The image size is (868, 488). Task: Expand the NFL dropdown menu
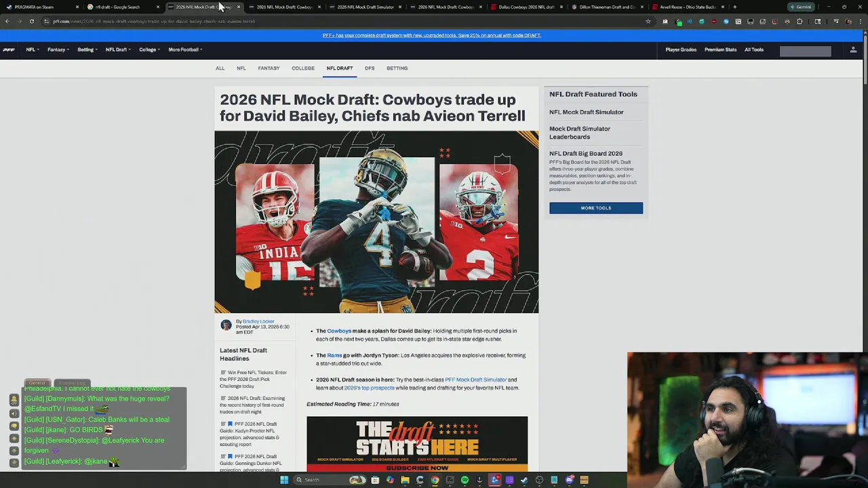[x=33, y=49]
